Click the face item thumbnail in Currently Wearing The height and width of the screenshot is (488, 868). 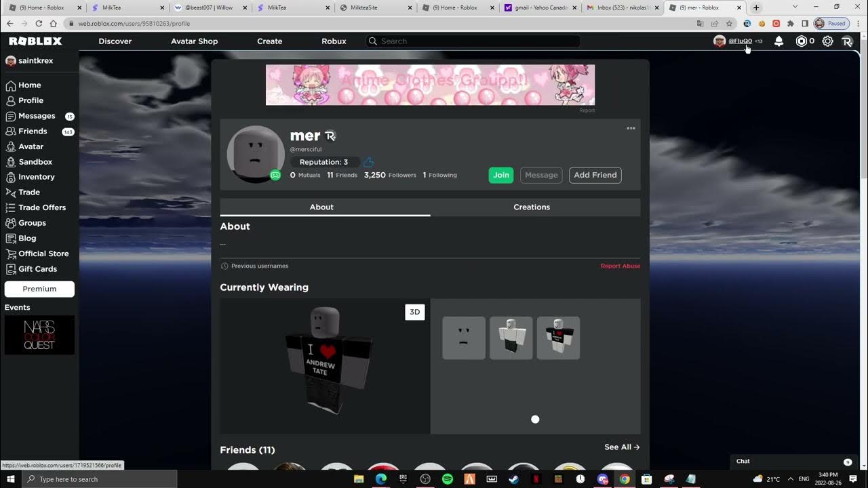coord(464,338)
